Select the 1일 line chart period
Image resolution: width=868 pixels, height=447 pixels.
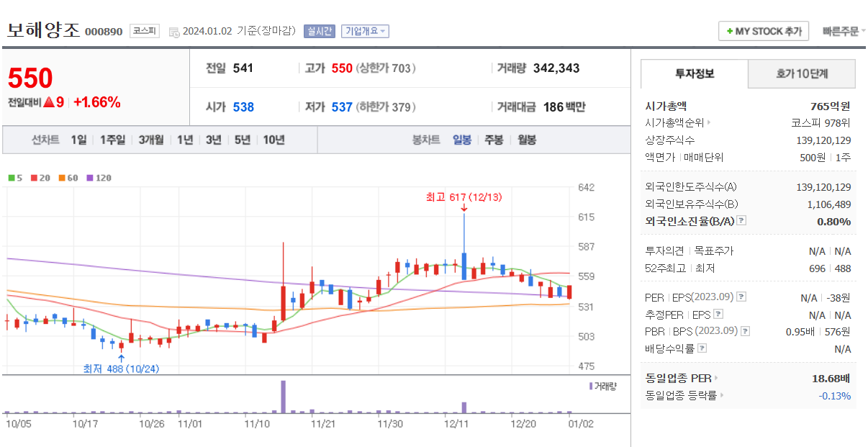click(x=78, y=140)
